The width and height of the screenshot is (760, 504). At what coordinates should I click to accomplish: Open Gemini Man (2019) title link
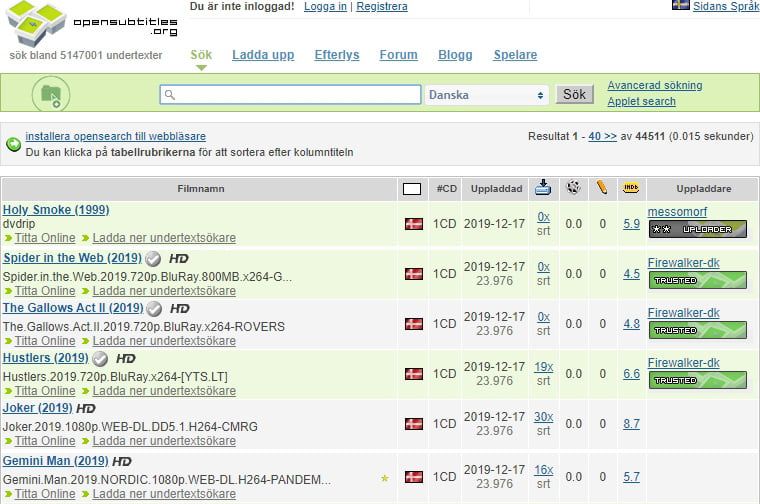55,461
